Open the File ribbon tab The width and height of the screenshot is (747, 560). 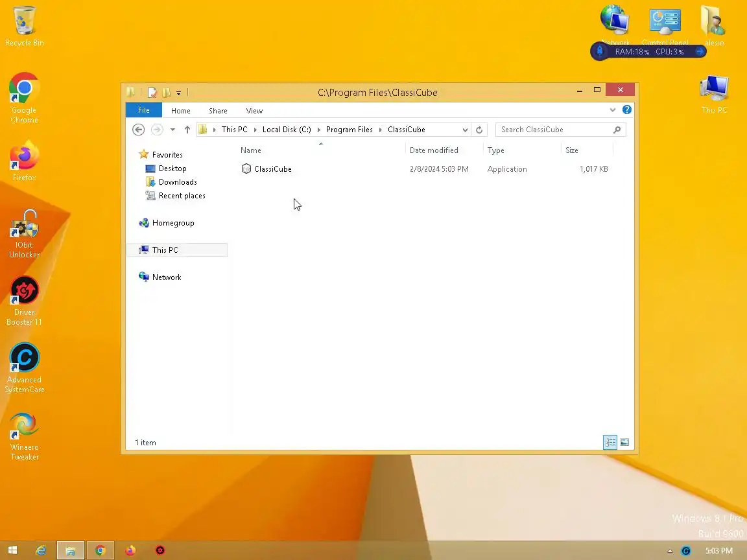[x=144, y=110]
